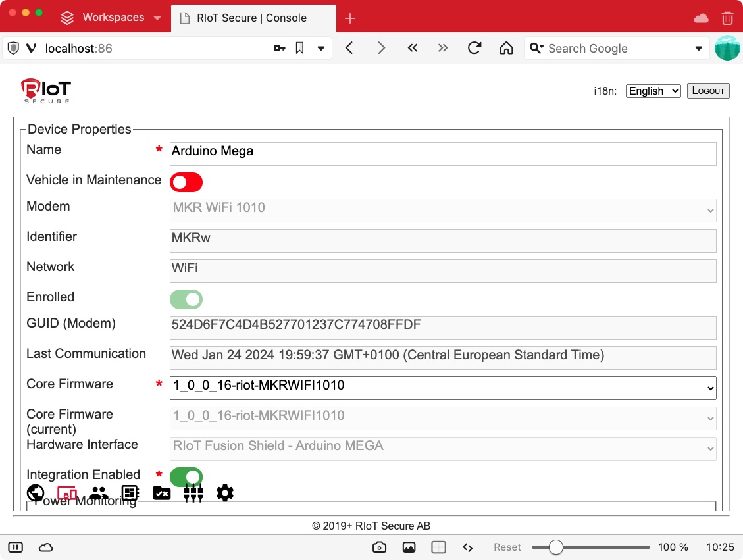Click the Logout button
The image size is (743, 560).
708,91
